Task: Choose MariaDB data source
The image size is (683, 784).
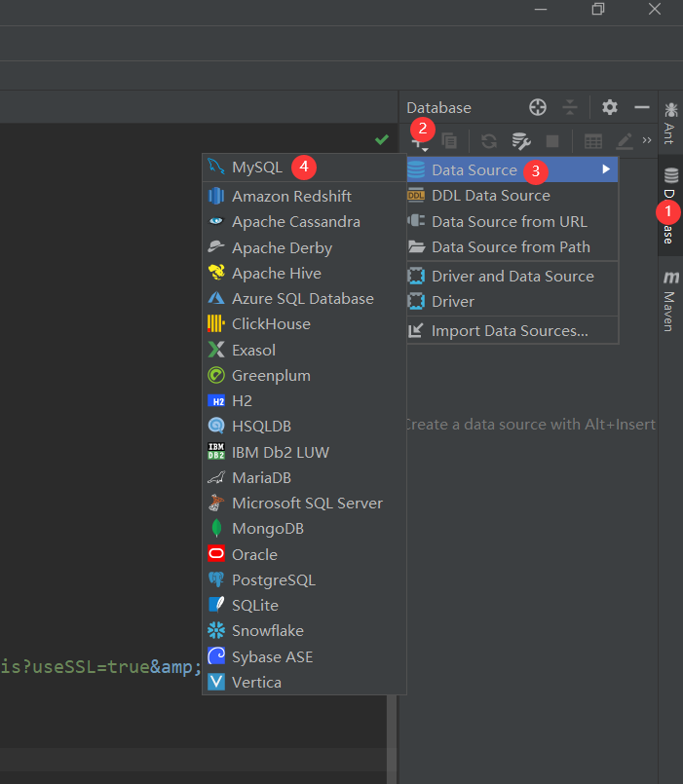Action: click(x=304, y=477)
